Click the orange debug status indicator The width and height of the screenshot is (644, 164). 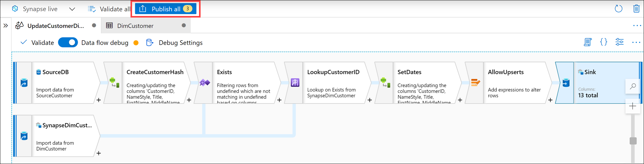(136, 43)
